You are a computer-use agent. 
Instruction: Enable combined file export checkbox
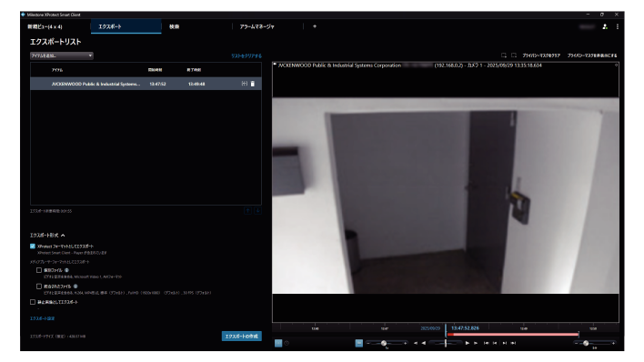click(x=39, y=287)
